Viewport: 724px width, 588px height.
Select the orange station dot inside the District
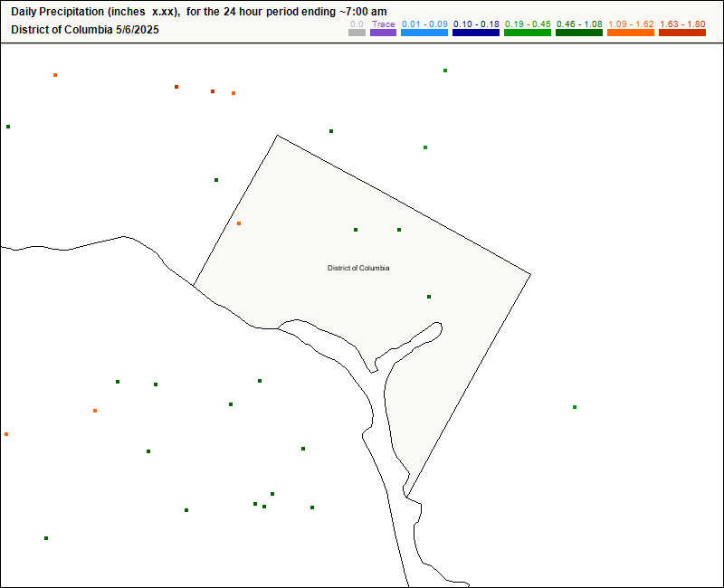point(239,223)
